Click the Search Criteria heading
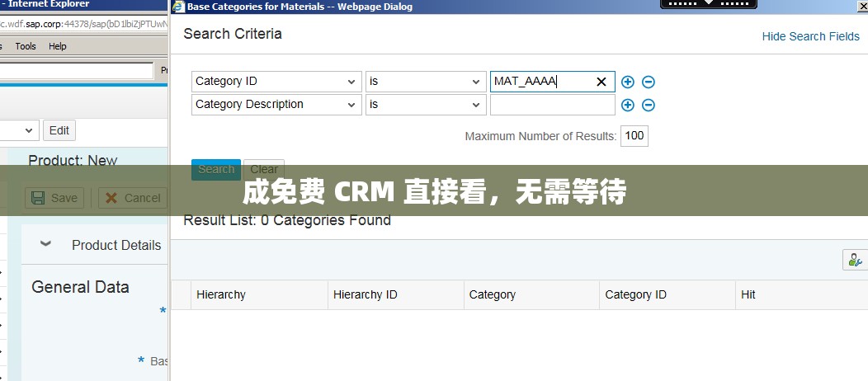Image resolution: width=868 pixels, height=381 pixels. [x=233, y=34]
